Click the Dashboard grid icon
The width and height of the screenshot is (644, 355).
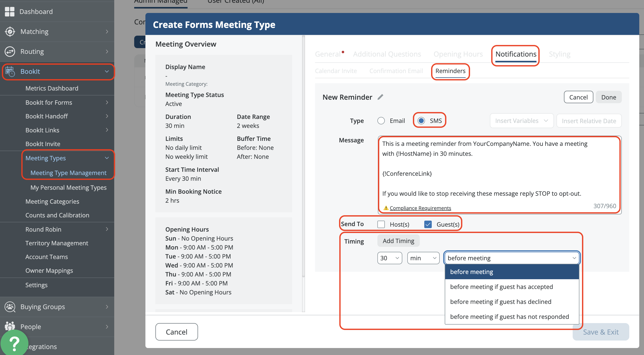[10, 11]
